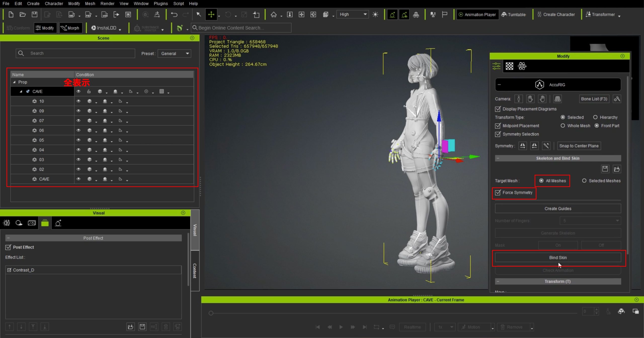Open the Preset General dropdown

pyautogui.click(x=174, y=54)
